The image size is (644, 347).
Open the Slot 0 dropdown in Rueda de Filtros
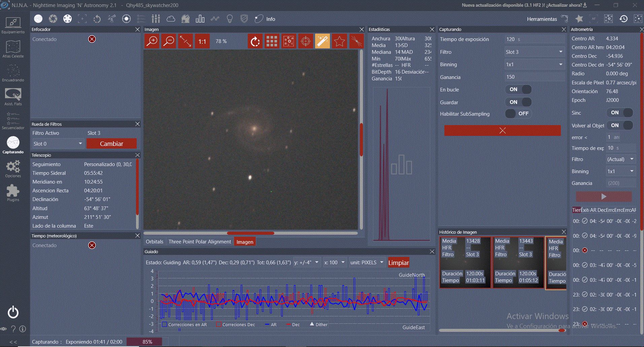(58, 144)
